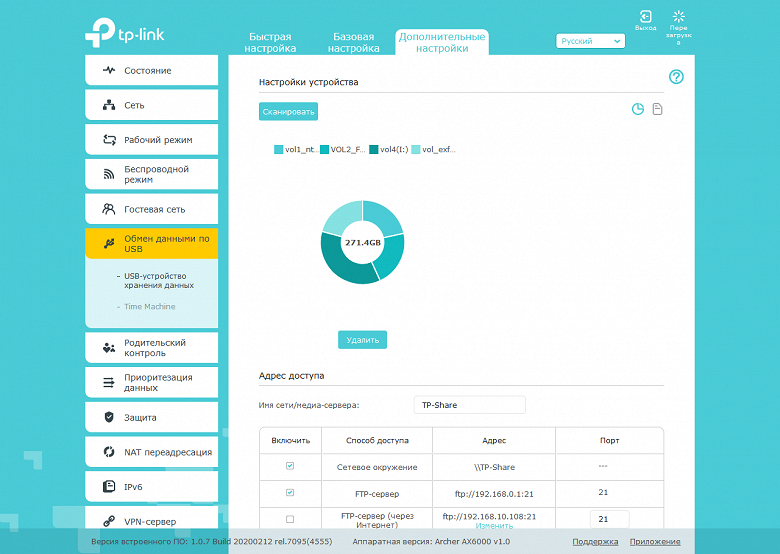
Task: Click the help question mark icon
Action: click(x=676, y=77)
